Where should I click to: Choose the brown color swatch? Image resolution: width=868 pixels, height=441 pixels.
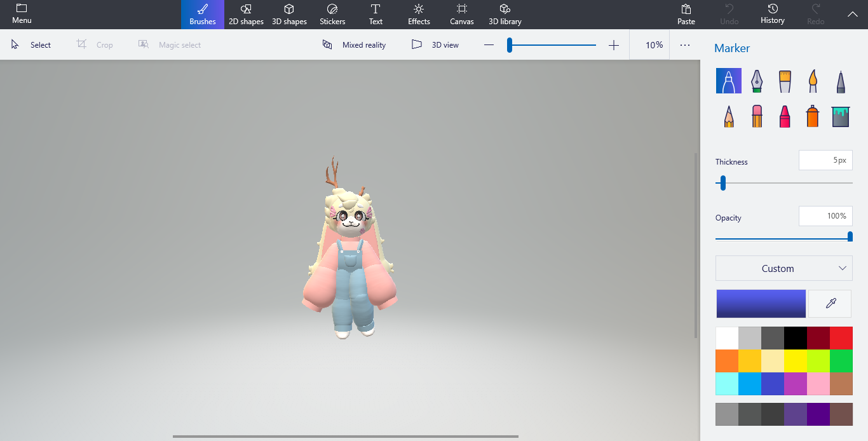[x=841, y=384]
